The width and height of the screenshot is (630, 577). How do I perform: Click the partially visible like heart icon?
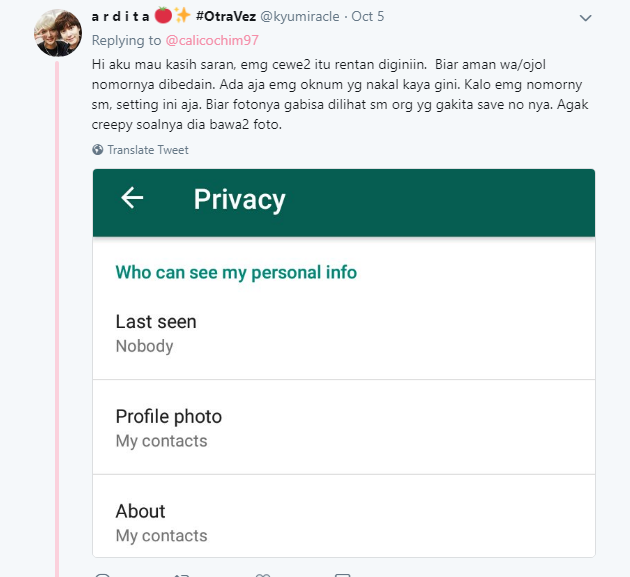tap(263, 575)
